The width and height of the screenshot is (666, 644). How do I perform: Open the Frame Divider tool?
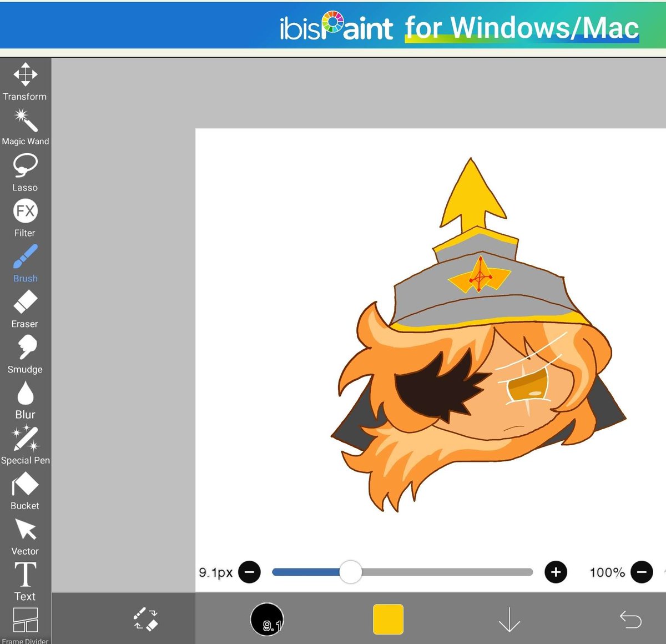pyautogui.click(x=25, y=626)
